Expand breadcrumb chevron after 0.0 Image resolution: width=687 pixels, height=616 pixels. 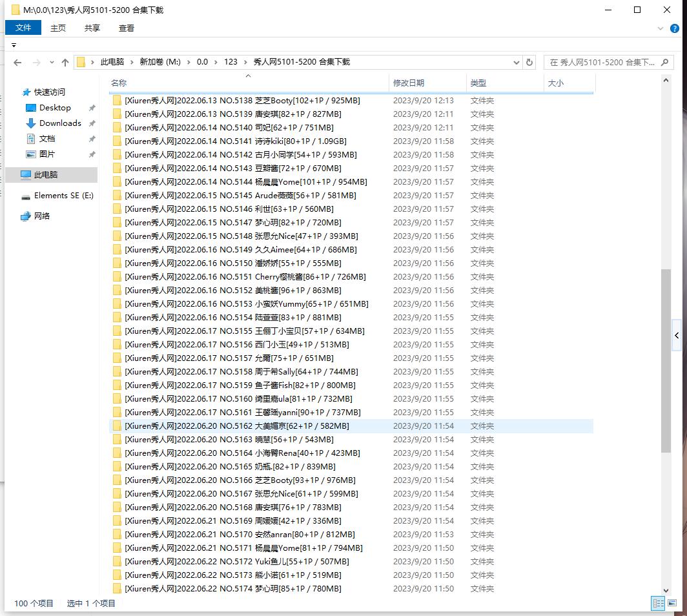click(216, 62)
